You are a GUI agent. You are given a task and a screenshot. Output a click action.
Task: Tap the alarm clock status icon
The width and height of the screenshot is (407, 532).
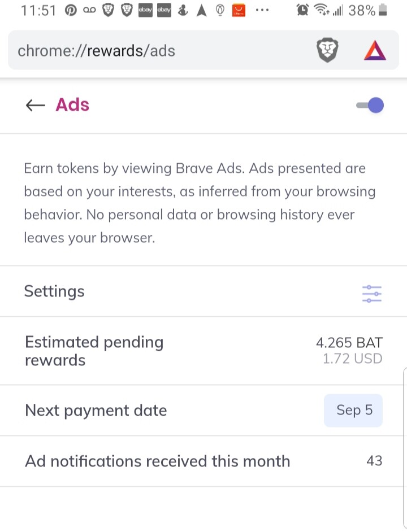[302, 10]
